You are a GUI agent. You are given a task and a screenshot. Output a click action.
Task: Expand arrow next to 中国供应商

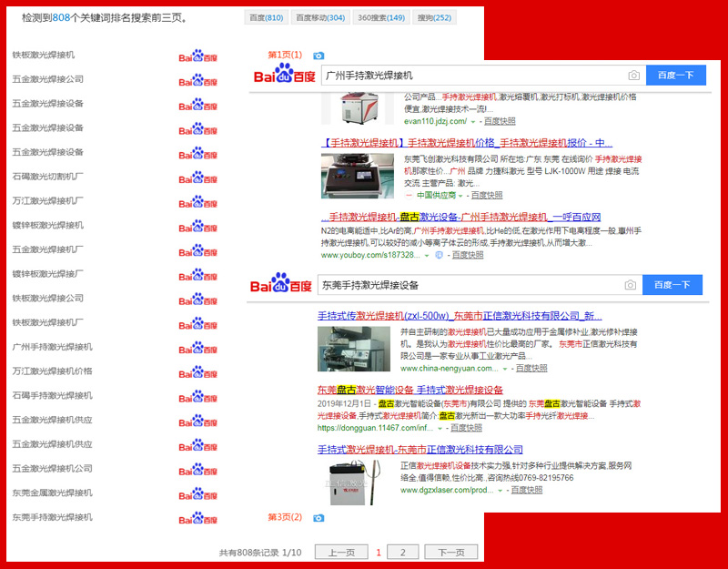(x=460, y=196)
